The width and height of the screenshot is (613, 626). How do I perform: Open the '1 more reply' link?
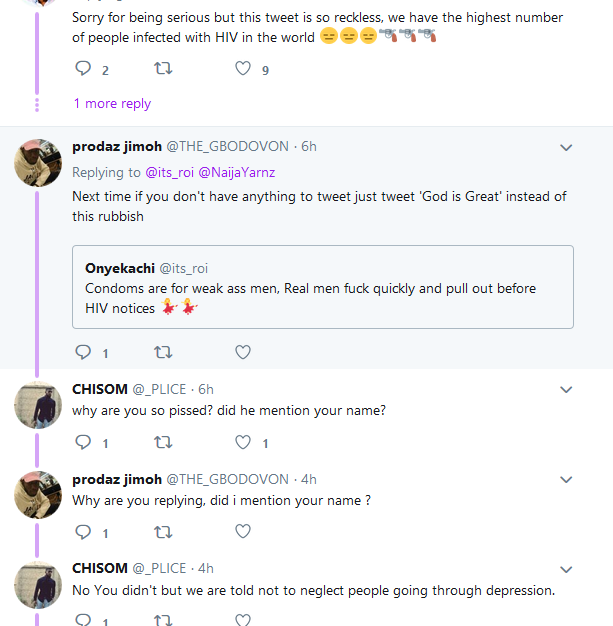112,103
